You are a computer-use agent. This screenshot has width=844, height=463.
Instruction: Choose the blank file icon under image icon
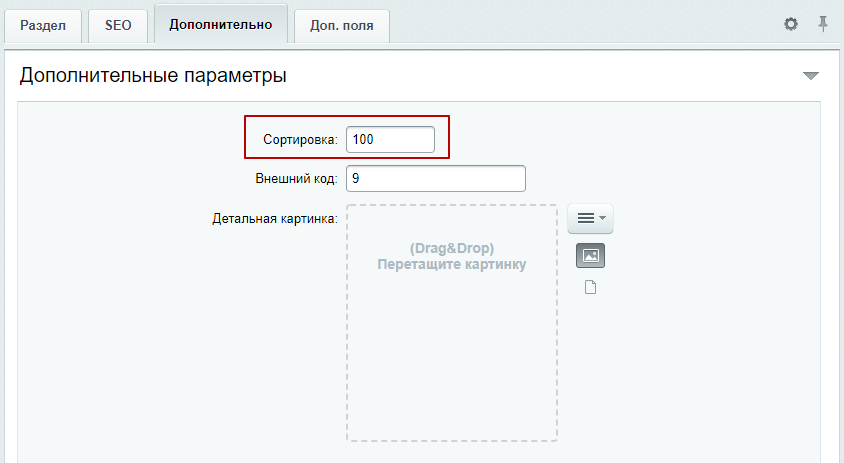(x=590, y=287)
